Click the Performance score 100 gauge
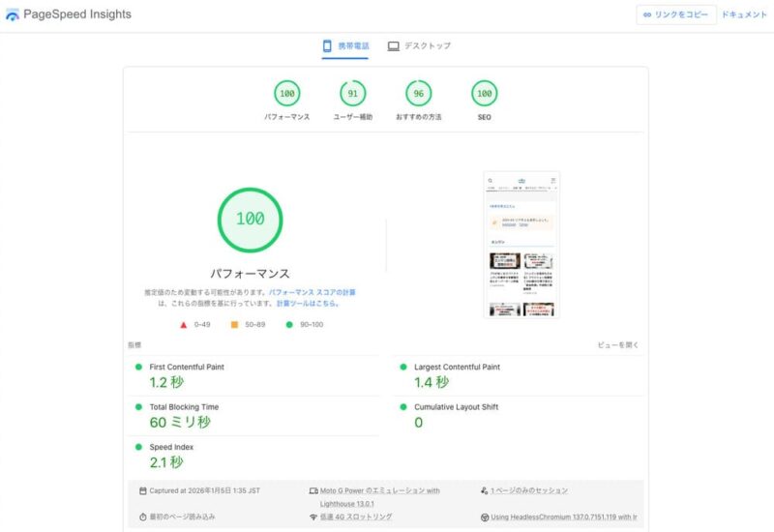This screenshot has height=532, width=774. 286,94
